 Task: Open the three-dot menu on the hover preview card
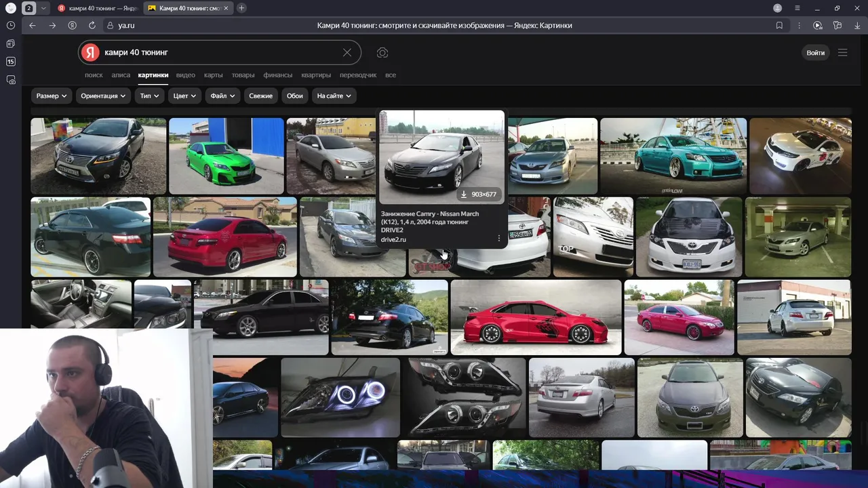pyautogui.click(x=499, y=239)
